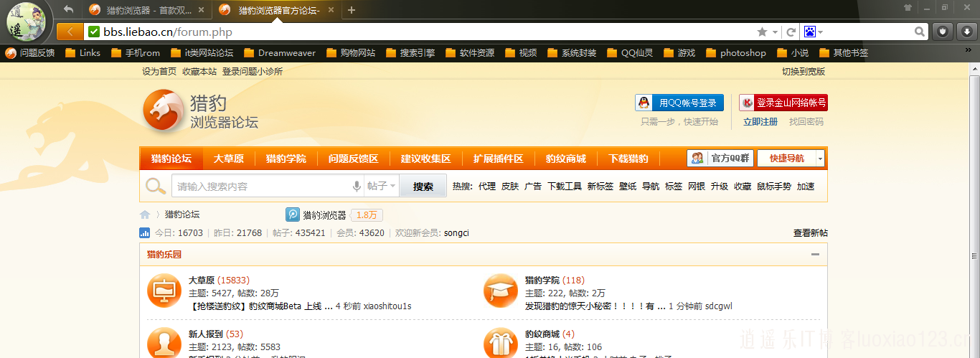
Task: Click forum search input 请输入搜索内容
Action: coord(263,187)
